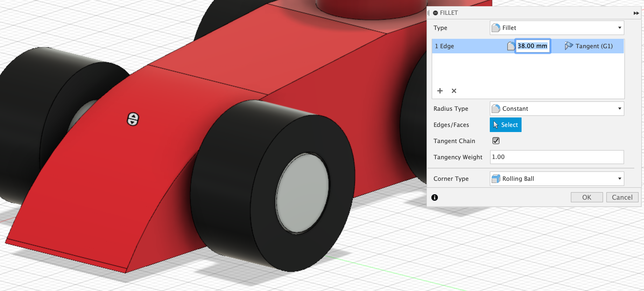Click the info icon at dialog bottom
Viewport: 644px width, 291px height.
click(435, 198)
